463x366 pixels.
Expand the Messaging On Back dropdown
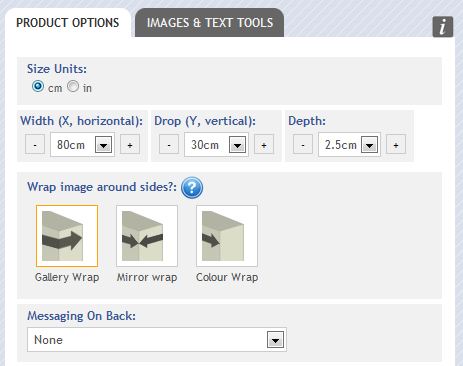pyautogui.click(x=157, y=340)
